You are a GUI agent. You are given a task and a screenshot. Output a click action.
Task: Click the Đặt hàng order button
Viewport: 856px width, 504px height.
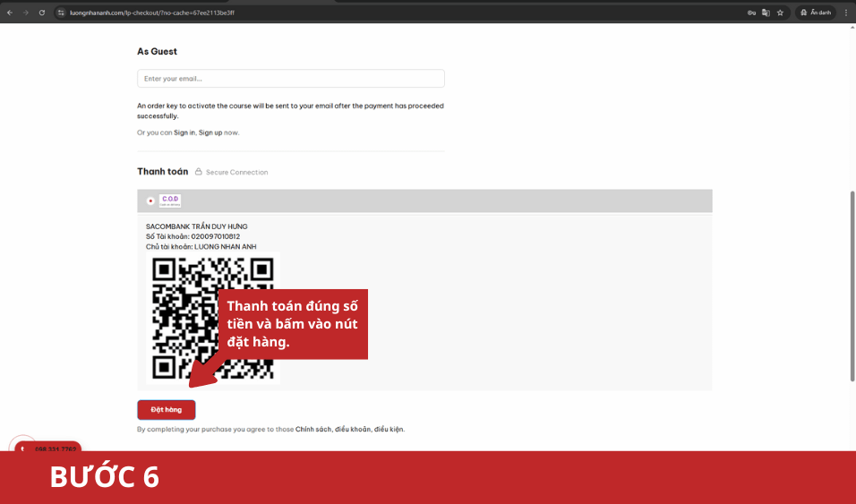point(166,409)
